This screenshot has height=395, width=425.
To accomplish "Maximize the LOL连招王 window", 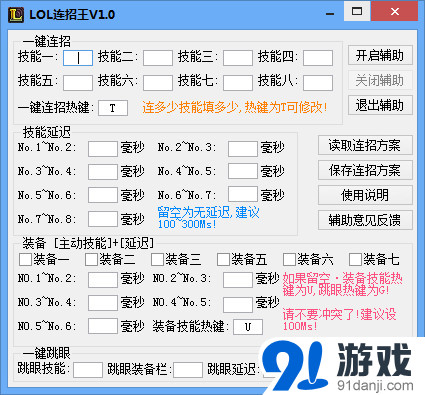I will click(357, 12).
